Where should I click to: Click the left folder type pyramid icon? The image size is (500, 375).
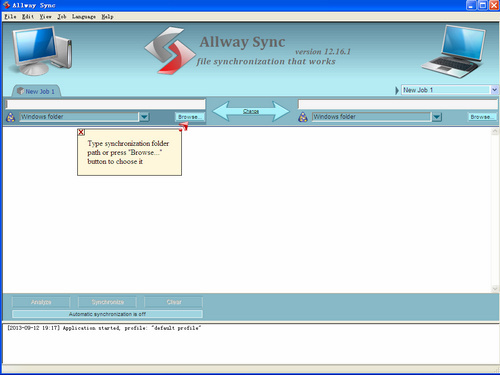pyautogui.click(x=11, y=117)
